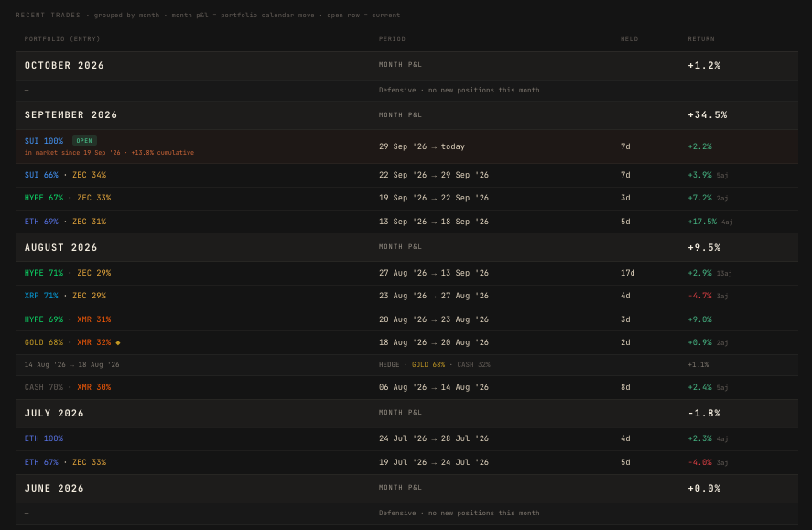The width and height of the screenshot is (812, 530).
Task: Click the +2.2% return of open SUI row
Action: (699, 146)
